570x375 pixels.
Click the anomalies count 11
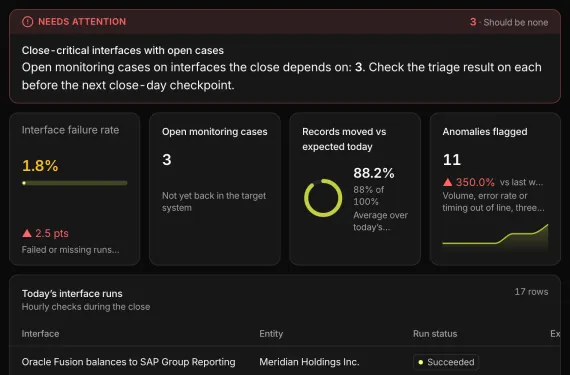click(452, 160)
